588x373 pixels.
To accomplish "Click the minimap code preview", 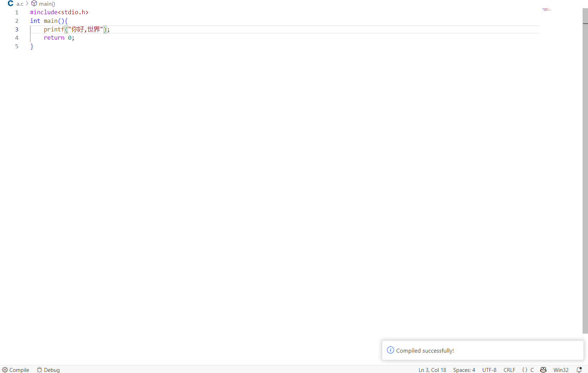I will point(547,10).
